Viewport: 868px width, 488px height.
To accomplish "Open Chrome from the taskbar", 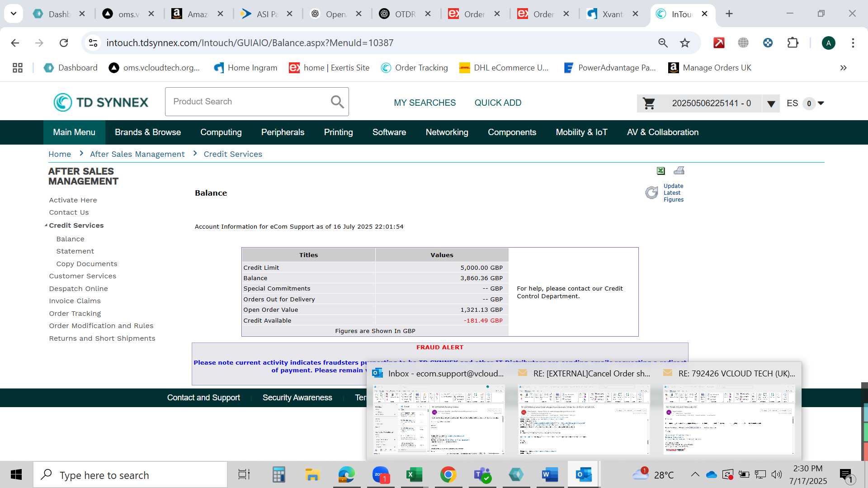I will coord(448,474).
